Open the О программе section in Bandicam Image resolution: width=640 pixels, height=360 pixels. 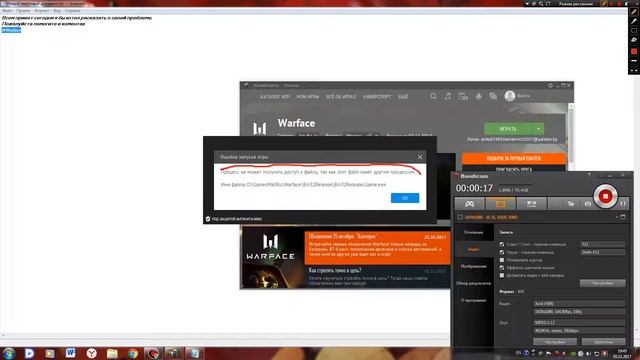point(473,300)
